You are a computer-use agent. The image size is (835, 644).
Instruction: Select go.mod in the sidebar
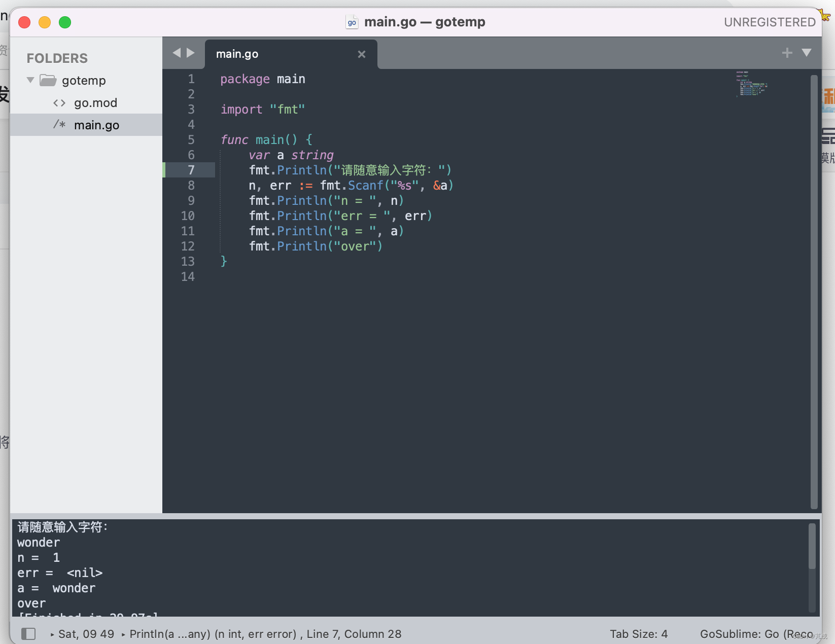(x=96, y=103)
